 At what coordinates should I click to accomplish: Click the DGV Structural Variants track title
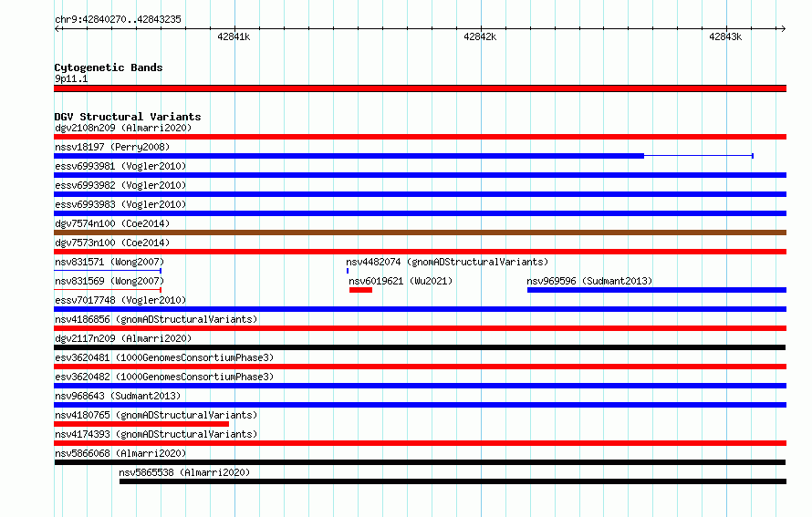pyautogui.click(x=128, y=117)
